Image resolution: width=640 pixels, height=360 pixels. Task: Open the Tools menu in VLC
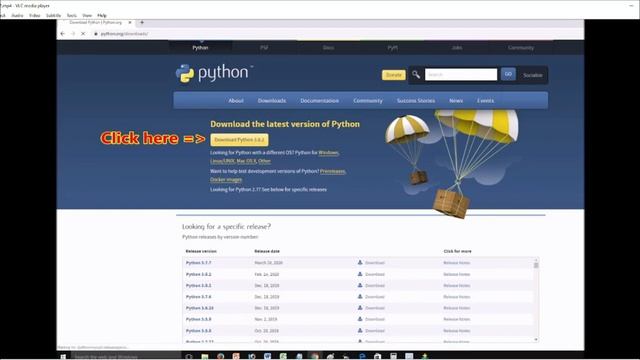[x=72, y=15]
